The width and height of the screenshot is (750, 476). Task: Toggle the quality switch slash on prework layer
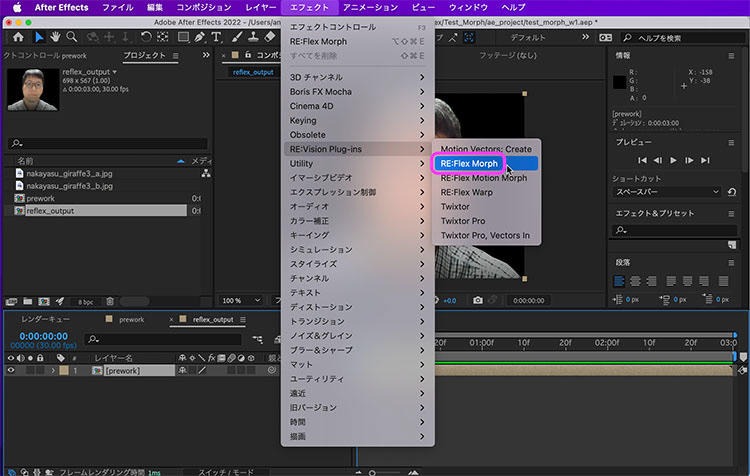[x=202, y=370]
